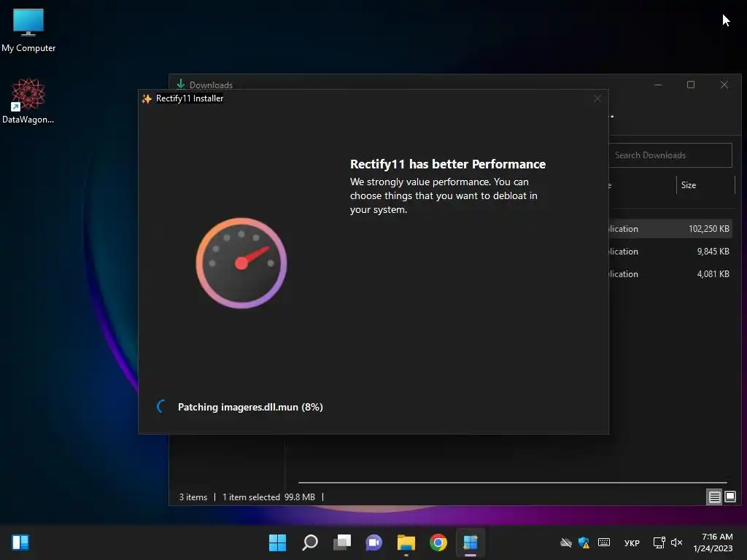Launch Google Chrome from the taskbar
The image size is (747, 560).
click(438, 542)
